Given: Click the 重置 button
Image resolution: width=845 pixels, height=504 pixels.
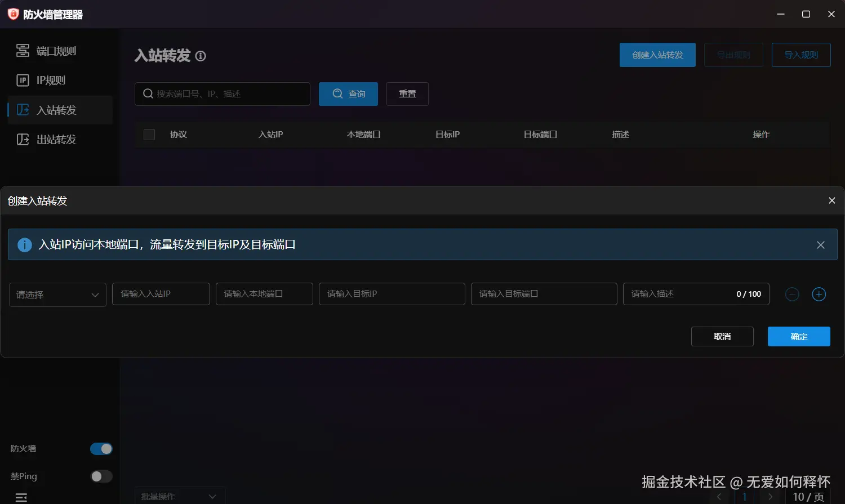Looking at the screenshot, I should [407, 94].
